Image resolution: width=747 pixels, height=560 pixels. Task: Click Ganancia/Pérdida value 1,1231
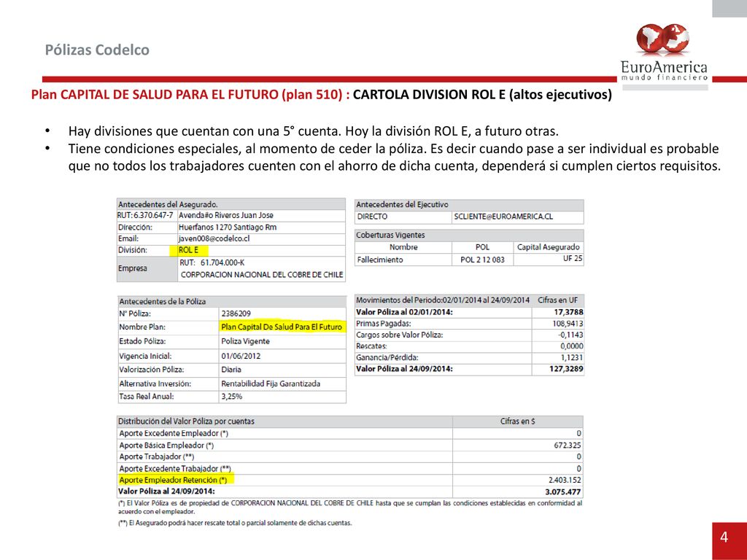click(572, 357)
